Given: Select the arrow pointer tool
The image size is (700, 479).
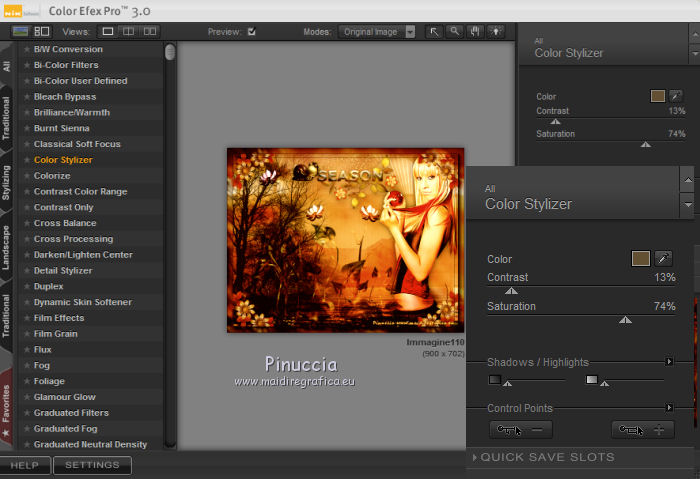Looking at the screenshot, I should (x=434, y=32).
